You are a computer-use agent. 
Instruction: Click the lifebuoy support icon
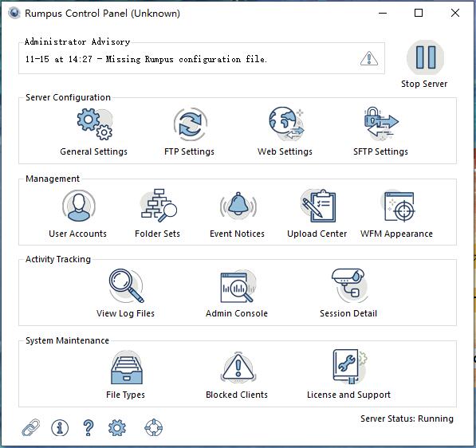[154, 427]
